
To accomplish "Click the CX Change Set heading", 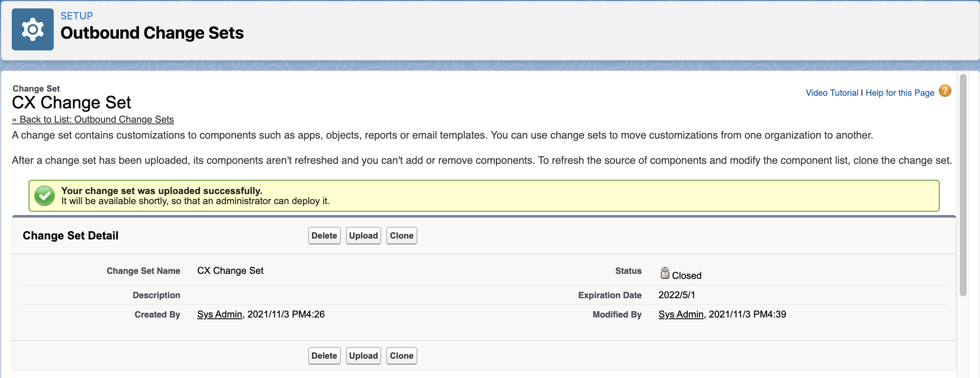I will tap(71, 102).
